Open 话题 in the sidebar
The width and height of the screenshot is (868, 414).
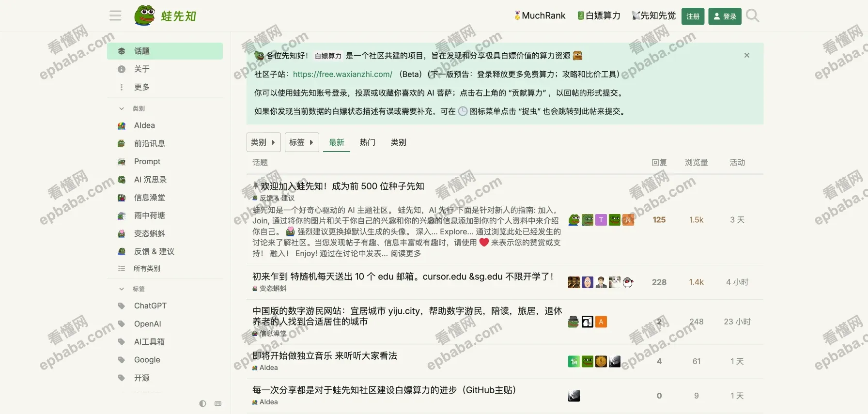click(x=165, y=51)
